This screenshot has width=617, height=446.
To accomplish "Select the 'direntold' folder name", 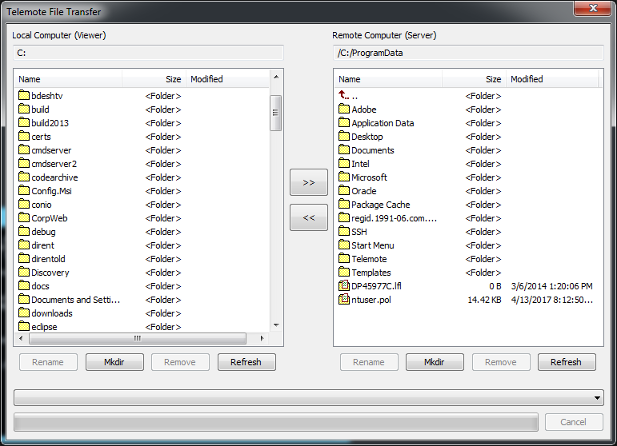I will coord(48,259).
